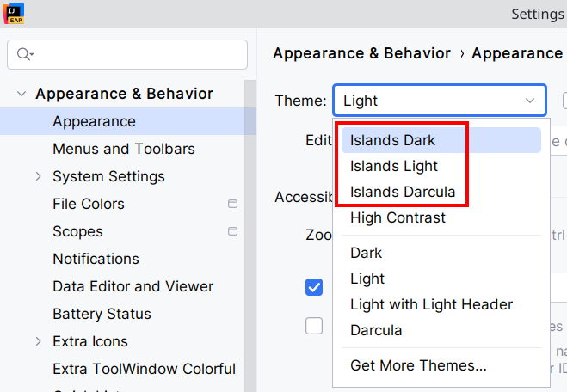Tick the empty unchecked checkbox

point(314,326)
